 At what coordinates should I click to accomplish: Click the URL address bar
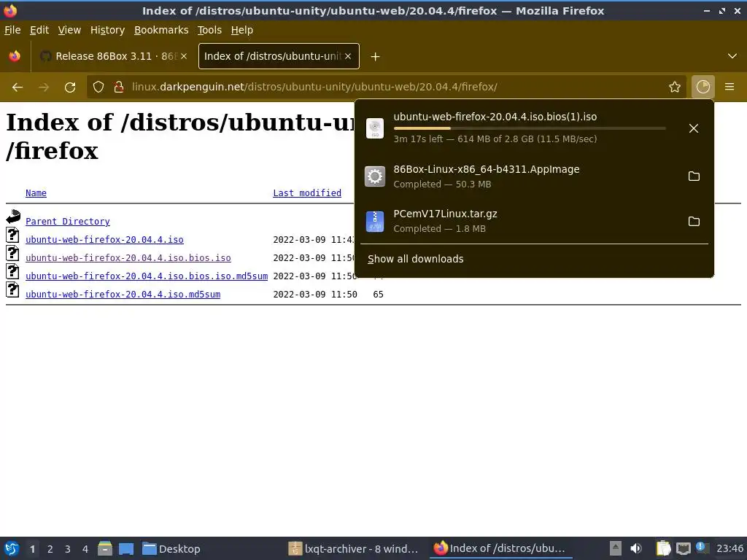click(x=386, y=87)
